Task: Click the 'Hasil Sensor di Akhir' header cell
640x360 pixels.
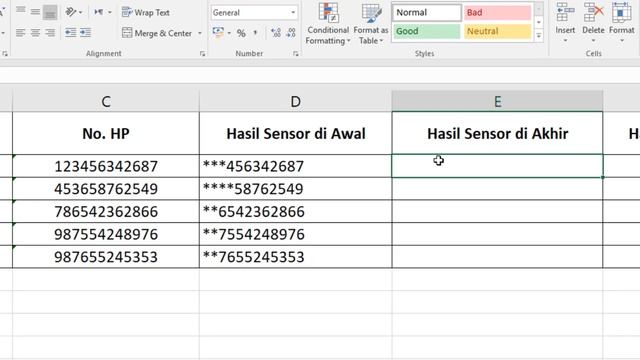Action: [x=497, y=133]
